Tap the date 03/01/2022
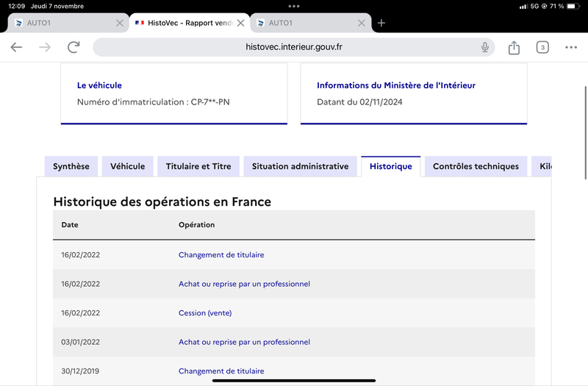 pos(81,342)
